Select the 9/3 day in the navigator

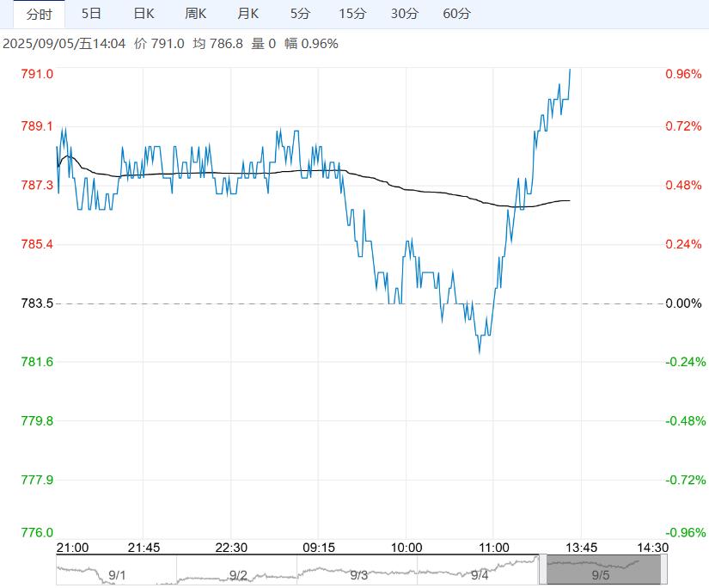(358, 574)
